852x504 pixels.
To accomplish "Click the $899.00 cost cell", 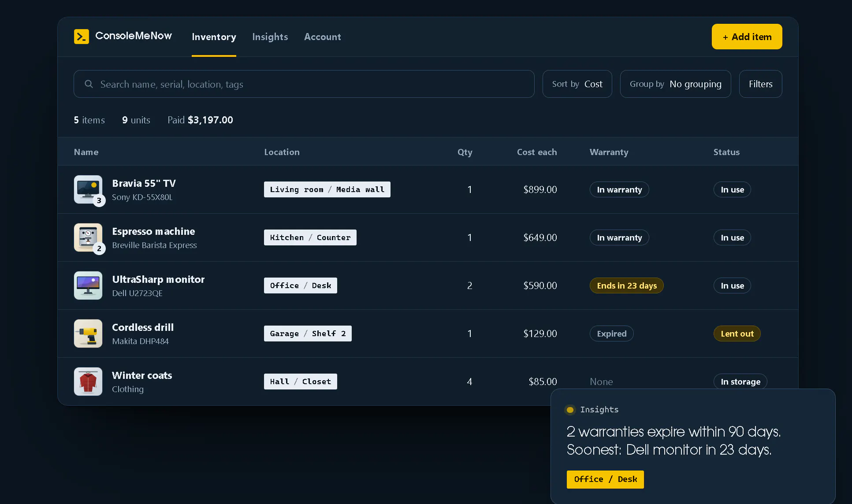I will point(540,189).
